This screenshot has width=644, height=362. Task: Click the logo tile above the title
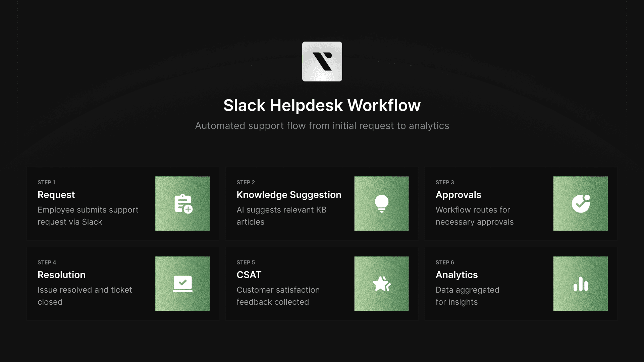[322, 61]
